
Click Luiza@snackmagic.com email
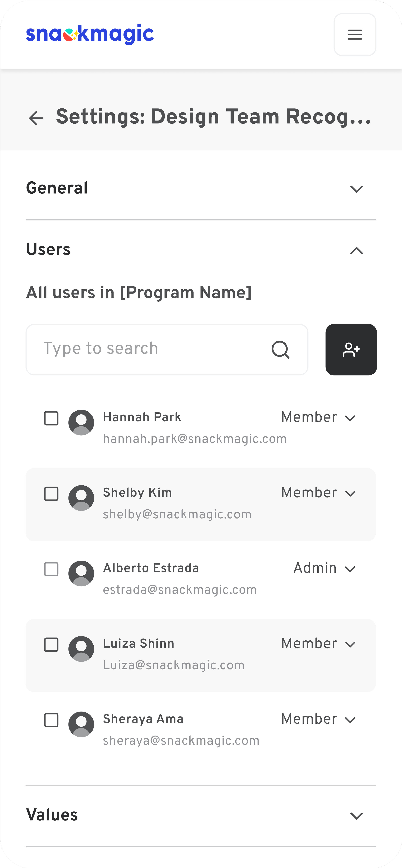pos(174,666)
